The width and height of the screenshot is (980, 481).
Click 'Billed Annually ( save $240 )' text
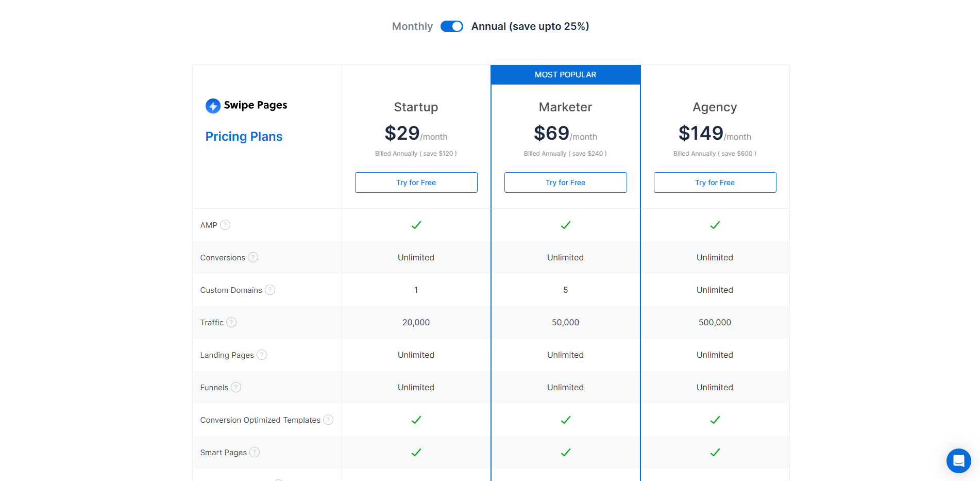pyautogui.click(x=565, y=154)
